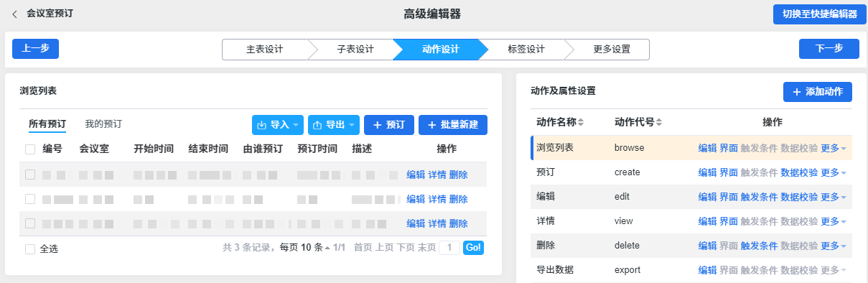Click 编辑 for the view action

pos(707,221)
